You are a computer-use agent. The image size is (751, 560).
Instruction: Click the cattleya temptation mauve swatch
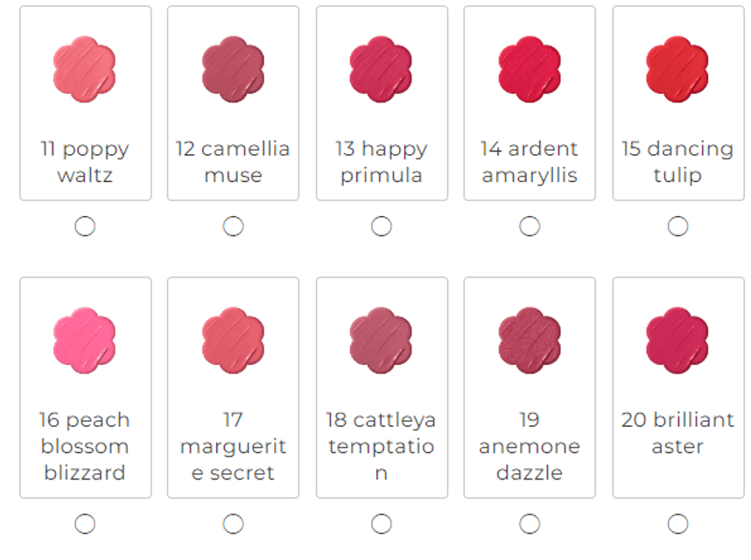click(x=382, y=340)
